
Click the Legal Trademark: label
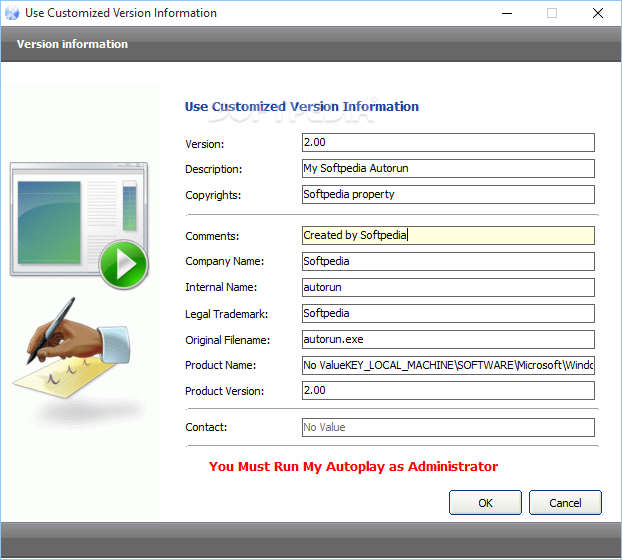(x=227, y=314)
